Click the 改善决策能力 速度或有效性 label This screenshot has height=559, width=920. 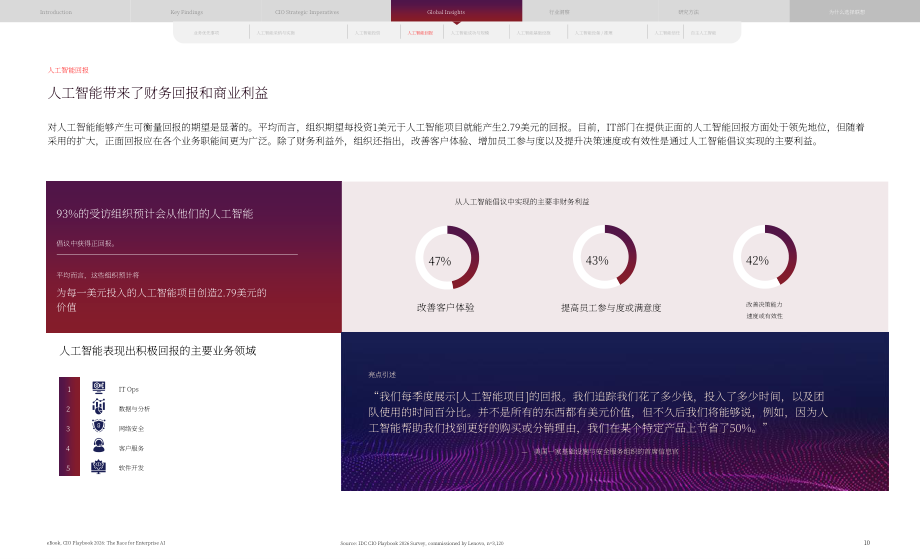click(764, 310)
